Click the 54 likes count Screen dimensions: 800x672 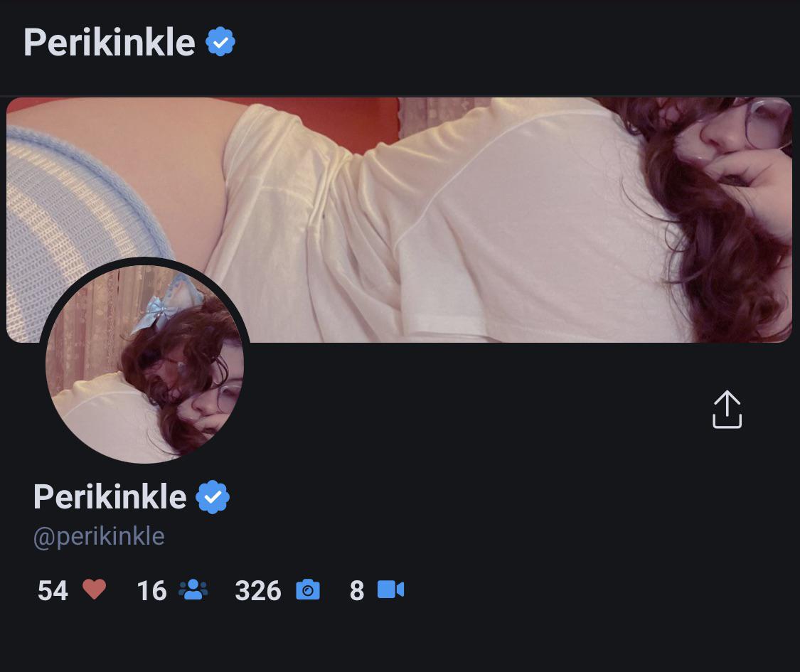[53, 590]
